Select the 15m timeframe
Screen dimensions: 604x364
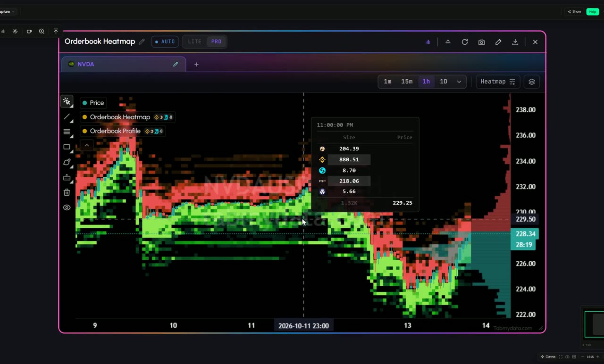point(407,82)
